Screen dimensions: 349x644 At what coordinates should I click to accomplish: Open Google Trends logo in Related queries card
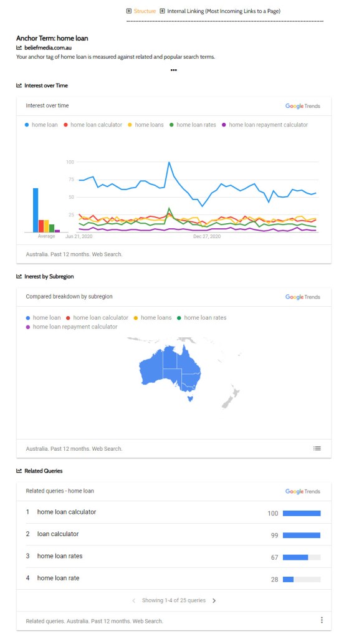click(x=303, y=491)
